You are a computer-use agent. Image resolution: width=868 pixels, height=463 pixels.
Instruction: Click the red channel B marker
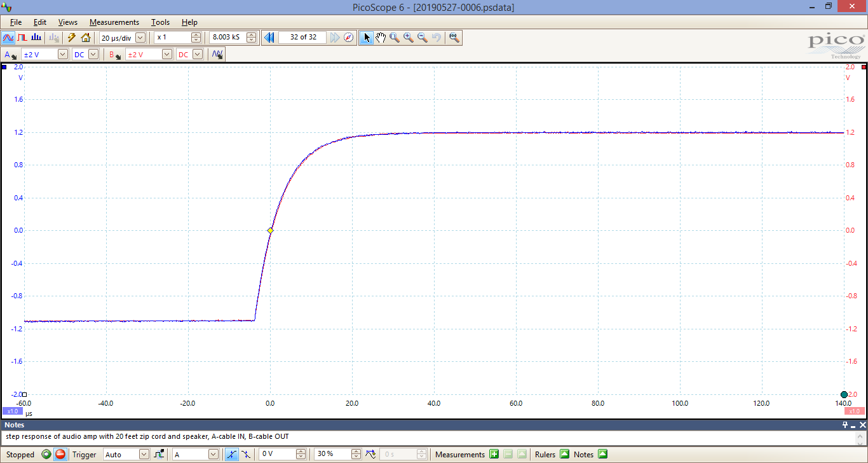point(864,67)
